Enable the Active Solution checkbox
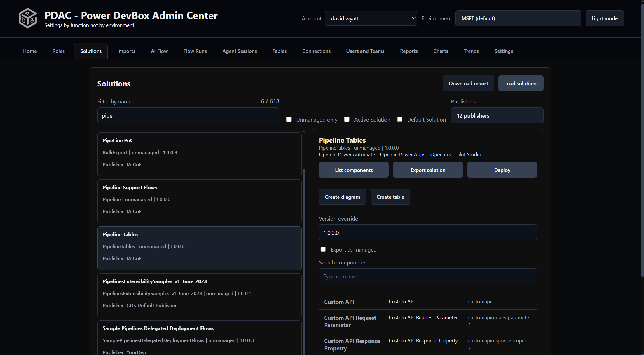This screenshot has width=644, height=355. [x=347, y=119]
